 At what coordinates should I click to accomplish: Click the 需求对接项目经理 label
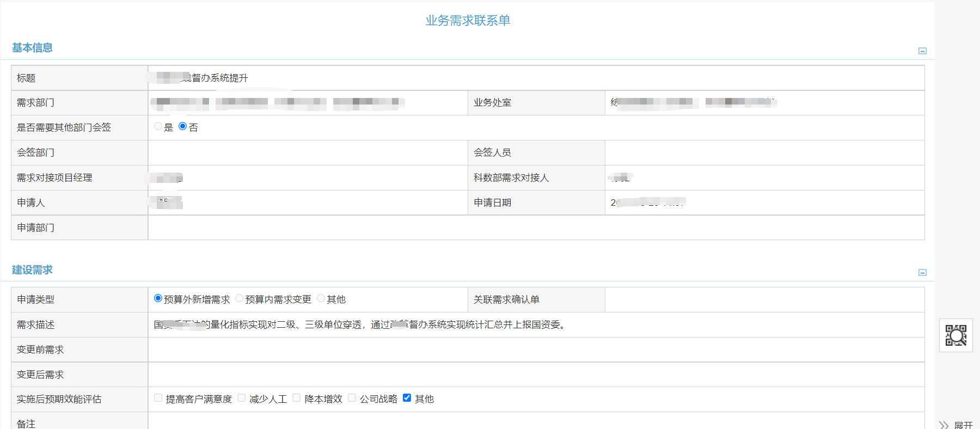pyautogui.click(x=54, y=177)
